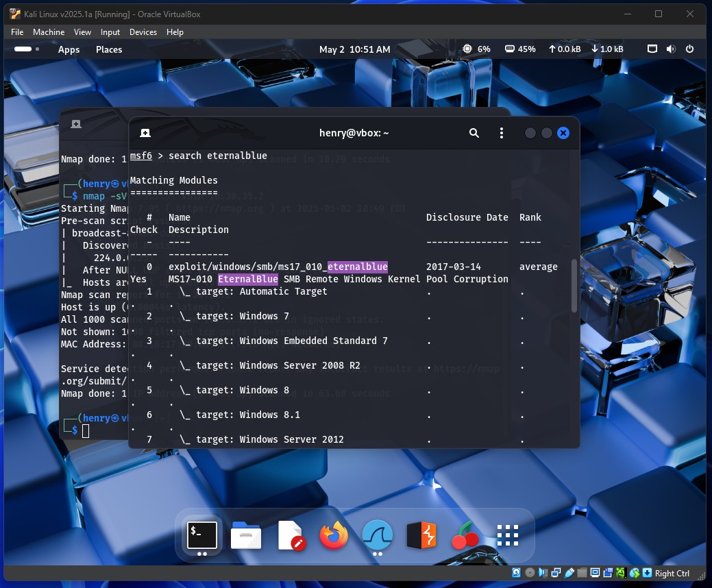Click VirtualBox CPU execution status icon
The width and height of the screenshot is (712, 588).
(x=621, y=572)
